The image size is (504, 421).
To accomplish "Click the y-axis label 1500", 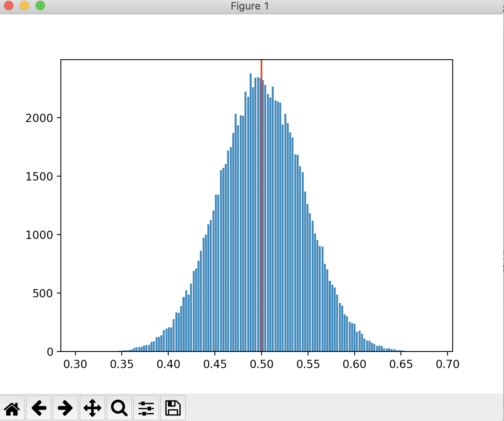I will pos(39,177).
